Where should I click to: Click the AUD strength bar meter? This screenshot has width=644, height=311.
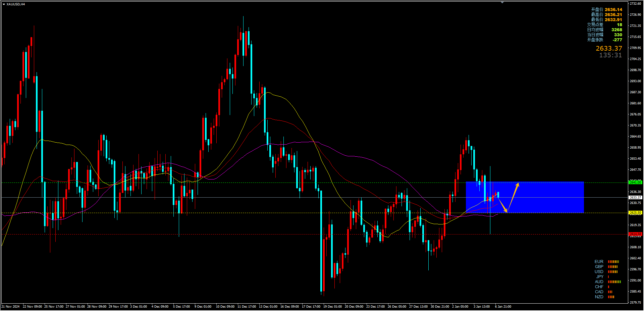(x=614, y=282)
